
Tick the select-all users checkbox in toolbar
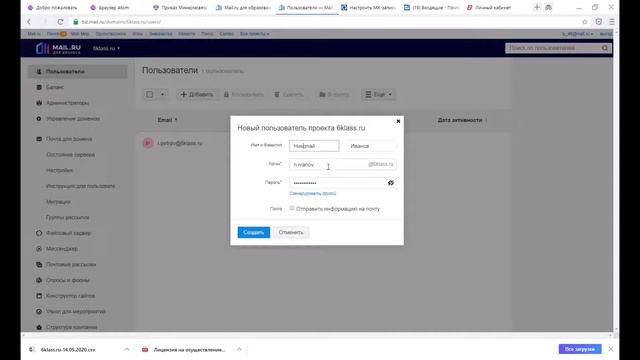(150, 94)
